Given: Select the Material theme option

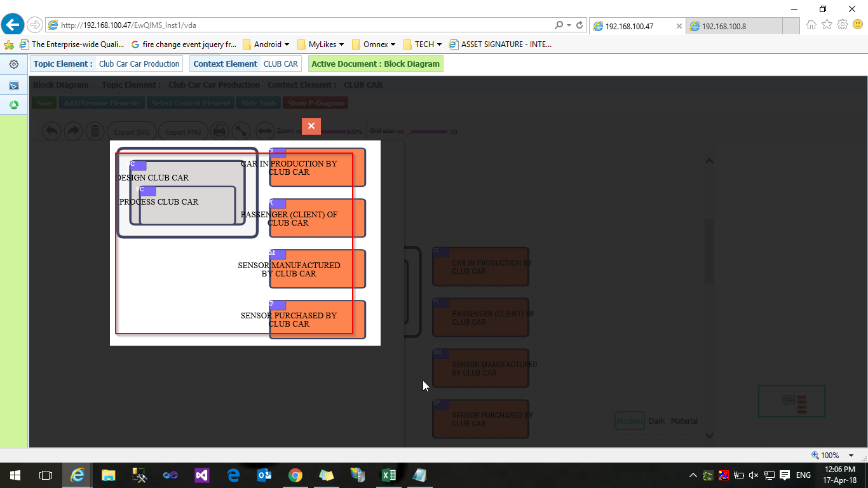Looking at the screenshot, I should click(x=684, y=421).
